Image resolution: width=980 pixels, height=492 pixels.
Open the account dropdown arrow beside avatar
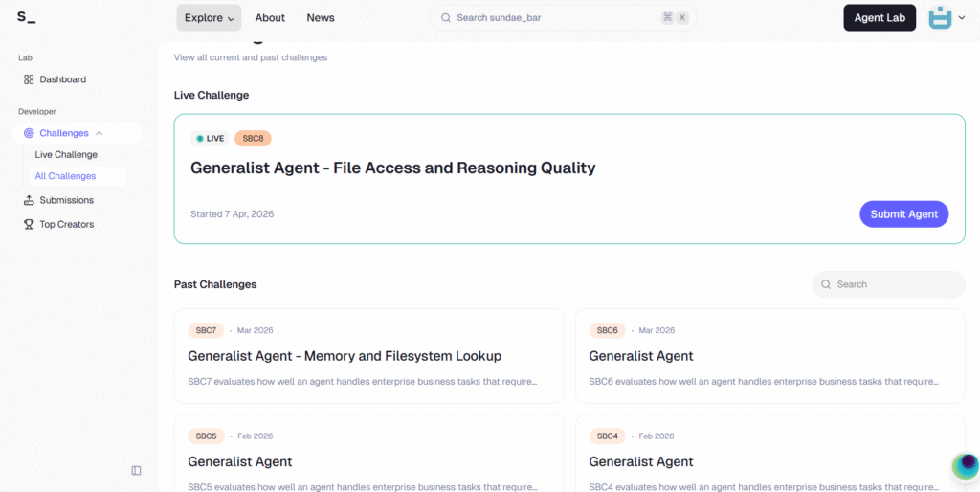pos(962,18)
